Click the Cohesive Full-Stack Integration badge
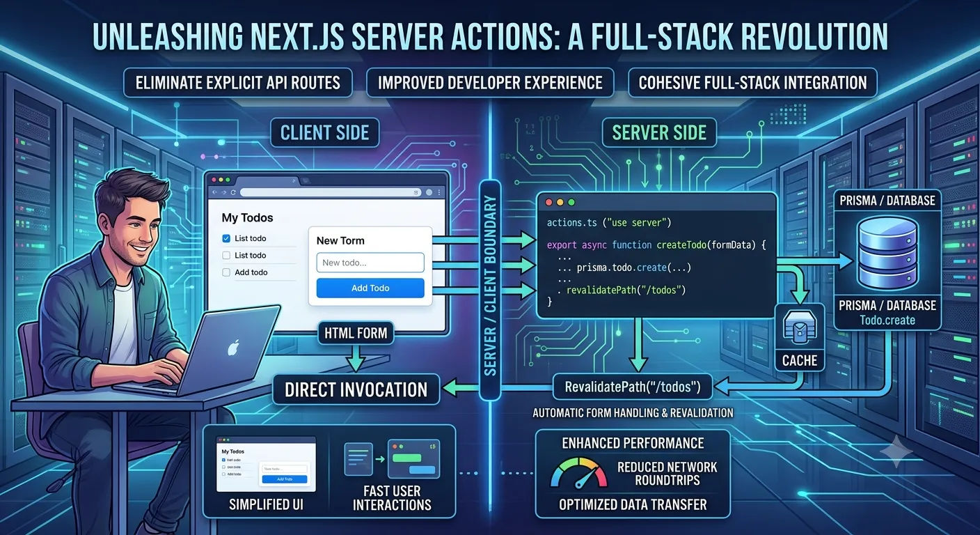 tap(752, 84)
